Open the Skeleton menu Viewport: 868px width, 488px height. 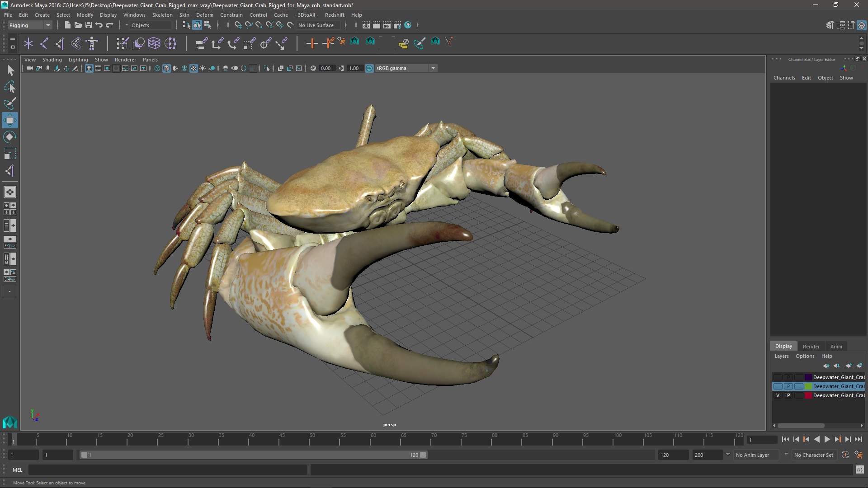162,15
